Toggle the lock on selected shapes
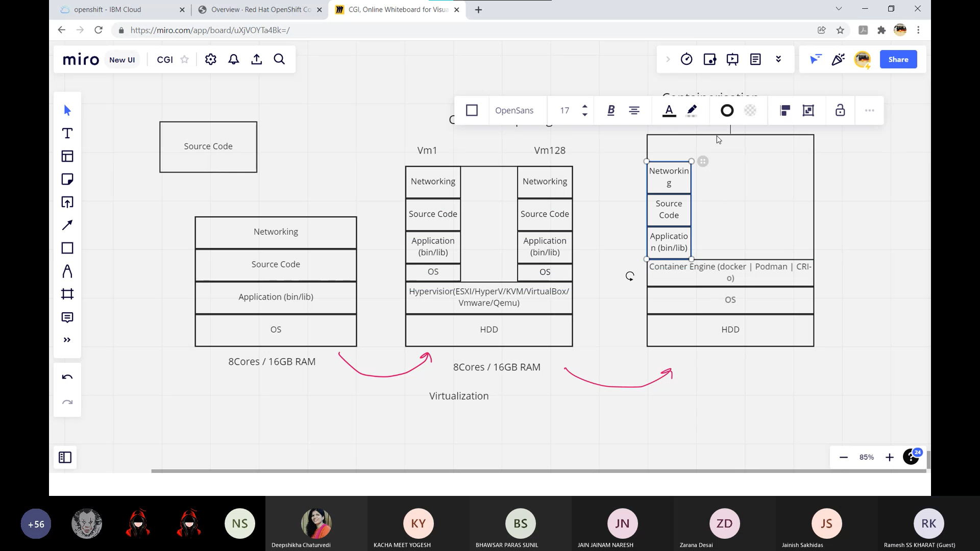The image size is (980, 551). [x=840, y=110]
